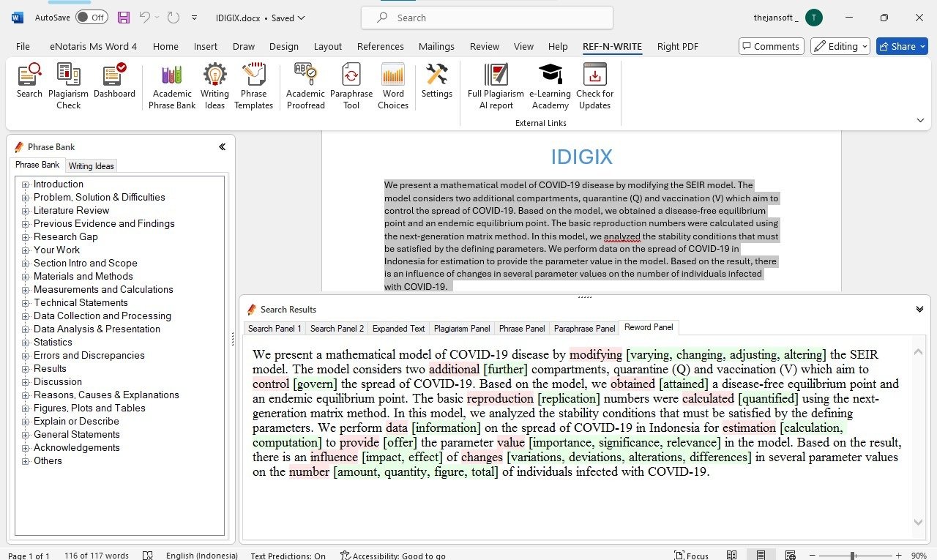Open the Plagiarism Panel tab
Screen dimensions: 937x560
point(462,329)
